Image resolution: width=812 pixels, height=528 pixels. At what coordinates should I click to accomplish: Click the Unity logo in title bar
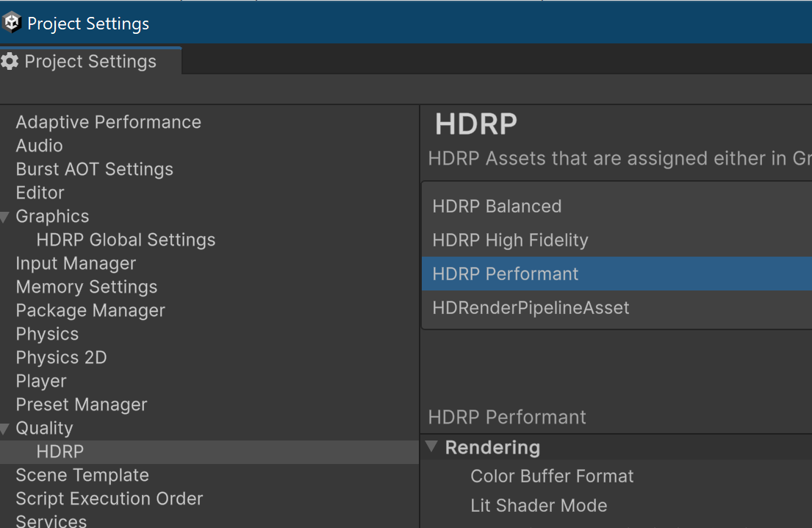click(x=12, y=23)
